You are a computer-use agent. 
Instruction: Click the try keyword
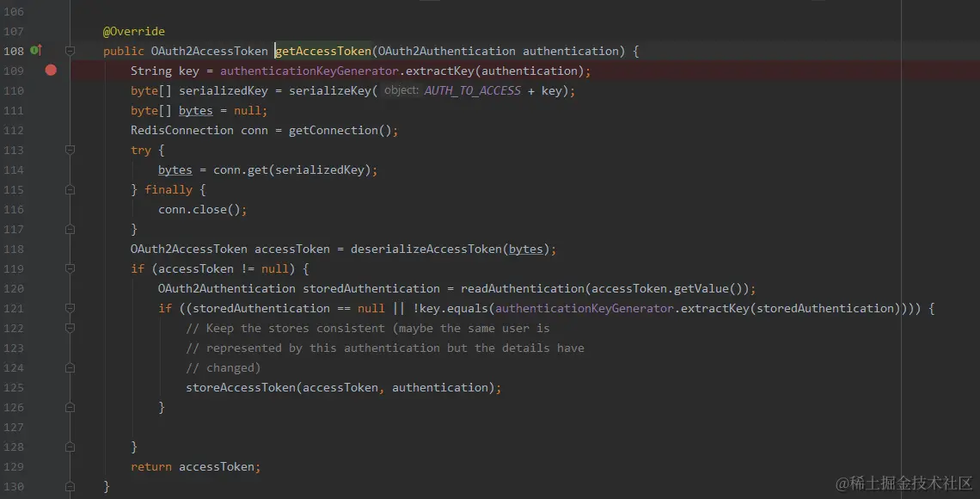click(x=141, y=150)
